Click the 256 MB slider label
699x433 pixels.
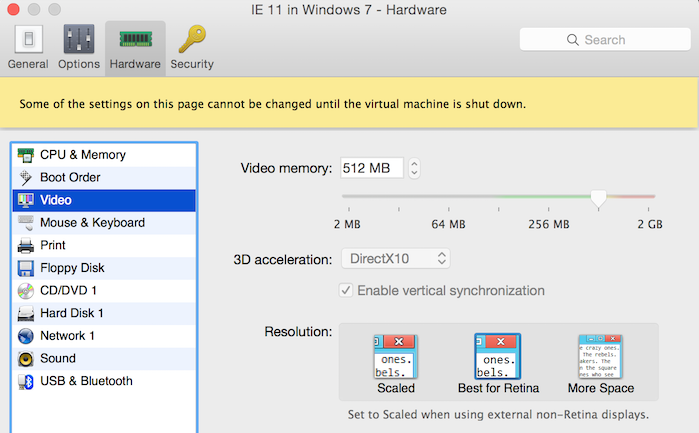549,224
